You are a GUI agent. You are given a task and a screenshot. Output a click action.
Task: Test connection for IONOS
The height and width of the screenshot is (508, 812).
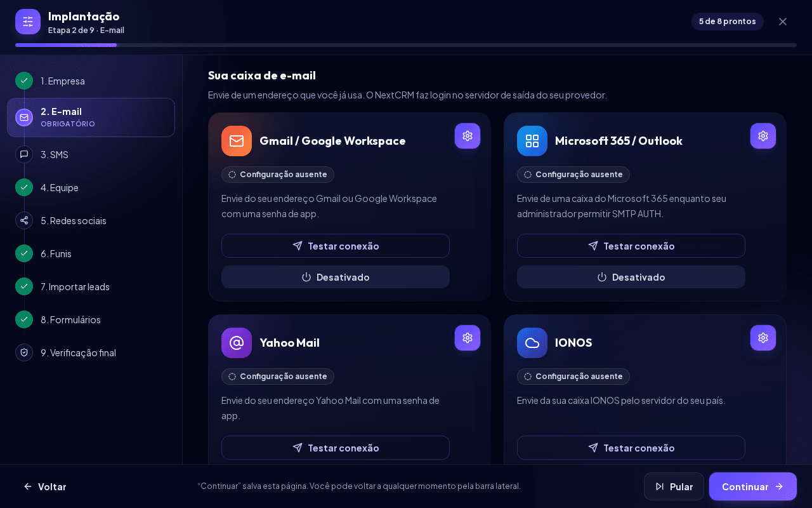tap(631, 448)
